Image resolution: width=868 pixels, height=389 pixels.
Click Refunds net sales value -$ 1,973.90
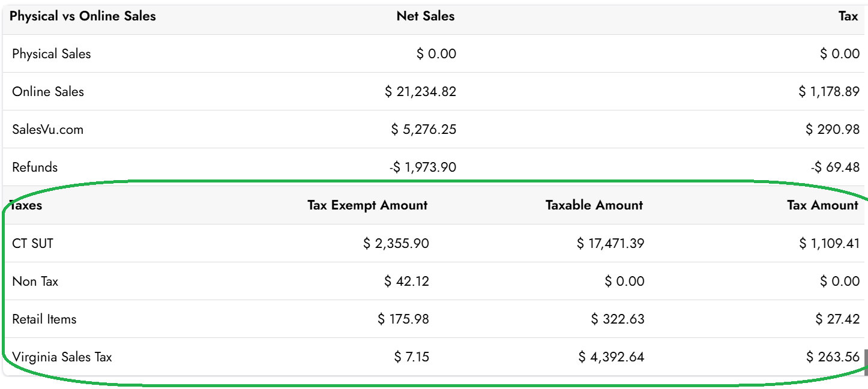423,167
